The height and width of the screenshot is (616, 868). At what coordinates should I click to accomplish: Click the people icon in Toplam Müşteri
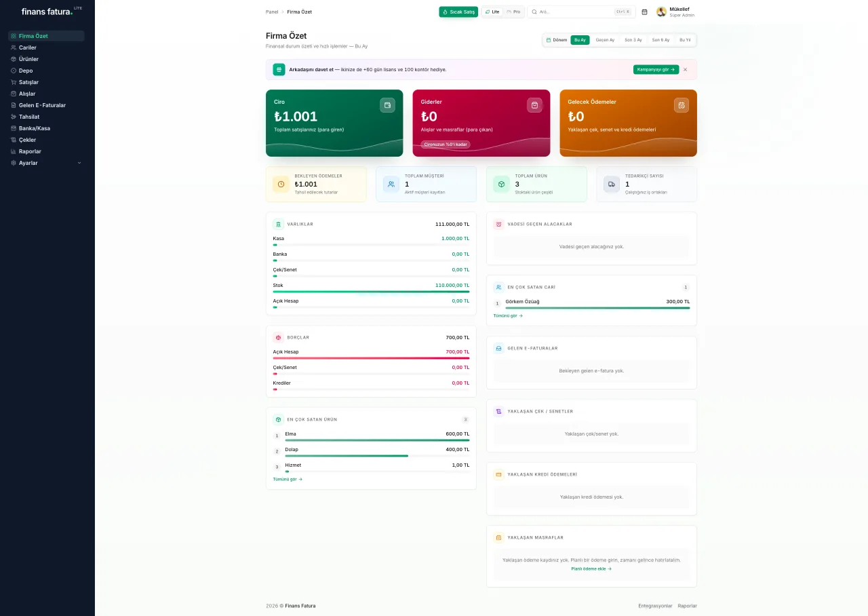(x=391, y=184)
